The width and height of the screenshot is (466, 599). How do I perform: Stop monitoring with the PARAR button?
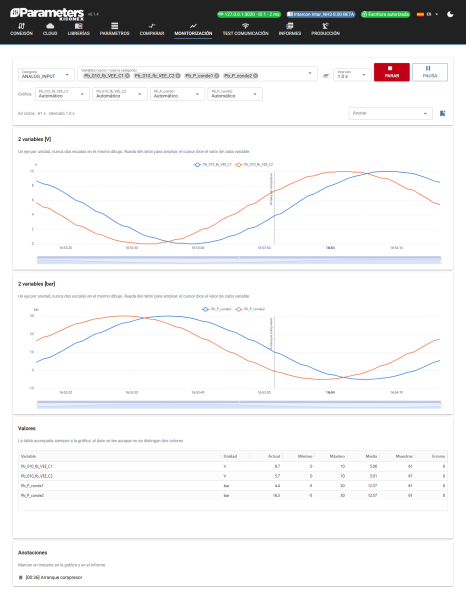point(392,72)
